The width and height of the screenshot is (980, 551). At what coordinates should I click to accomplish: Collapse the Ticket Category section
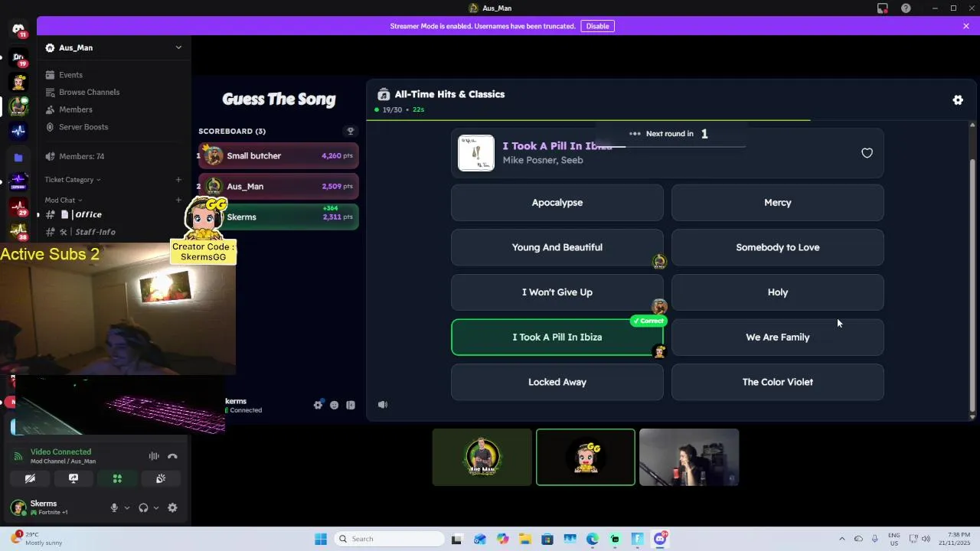pos(73,180)
